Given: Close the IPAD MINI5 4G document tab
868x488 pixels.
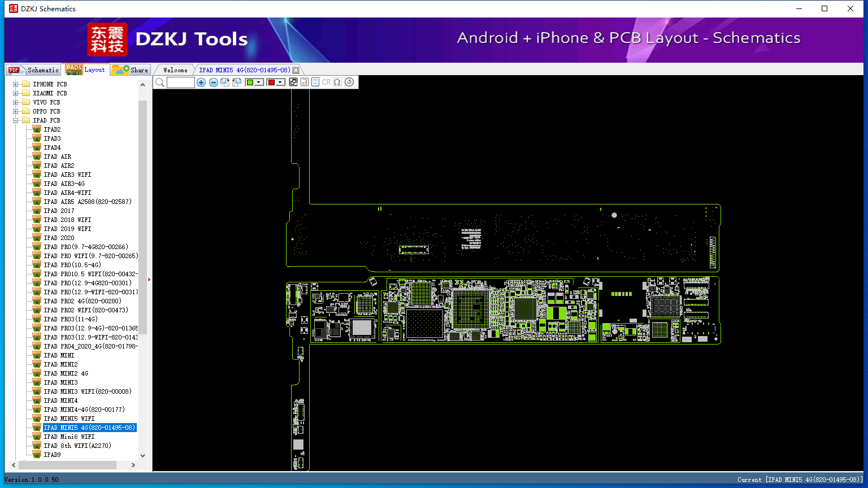Looking at the screenshot, I should pyautogui.click(x=296, y=70).
